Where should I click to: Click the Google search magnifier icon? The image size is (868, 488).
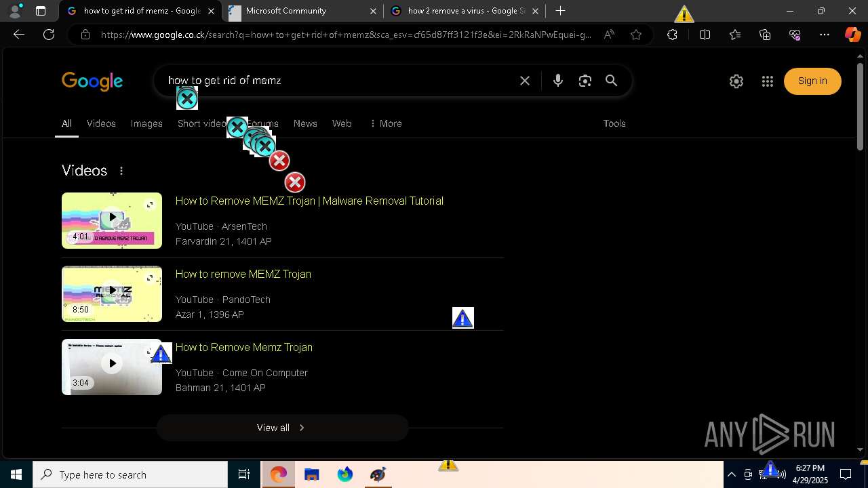pyautogui.click(x=611, y=81)
